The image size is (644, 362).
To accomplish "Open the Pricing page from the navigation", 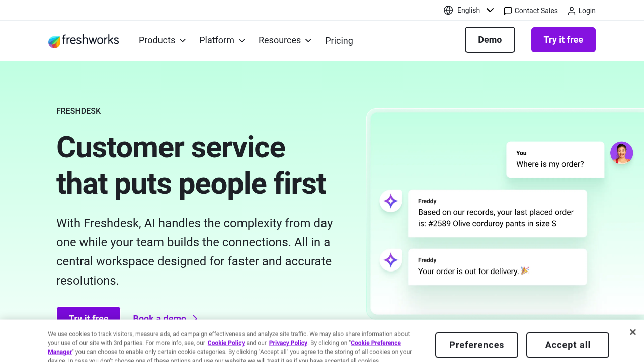I will [339, 41].
